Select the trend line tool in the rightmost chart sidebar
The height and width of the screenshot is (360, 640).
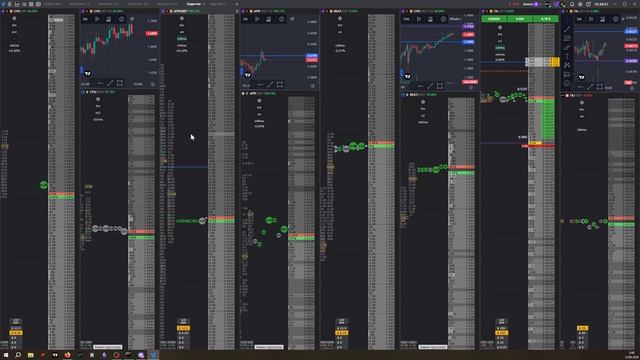(567, 29)
